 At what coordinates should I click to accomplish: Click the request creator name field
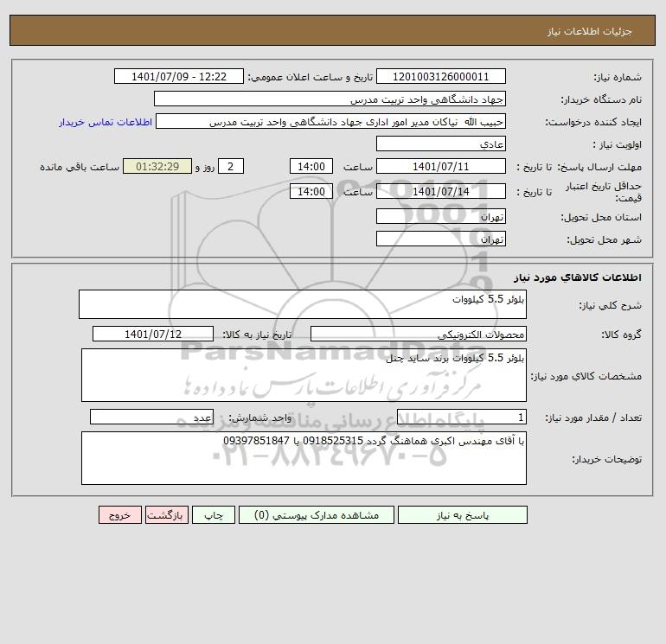(331, 121)
